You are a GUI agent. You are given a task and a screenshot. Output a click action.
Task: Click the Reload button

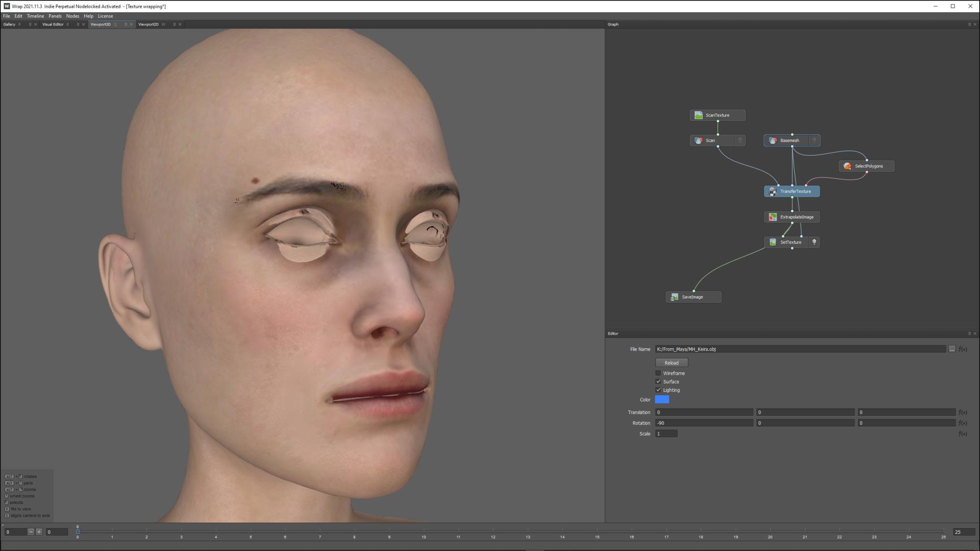(671, 363)
